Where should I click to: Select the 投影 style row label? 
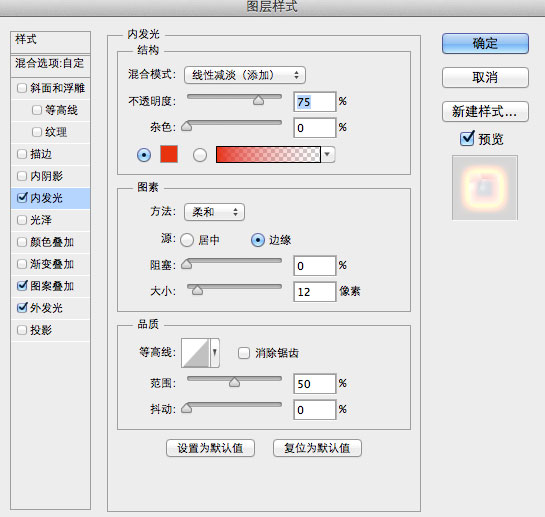click(x=41, y=330)
